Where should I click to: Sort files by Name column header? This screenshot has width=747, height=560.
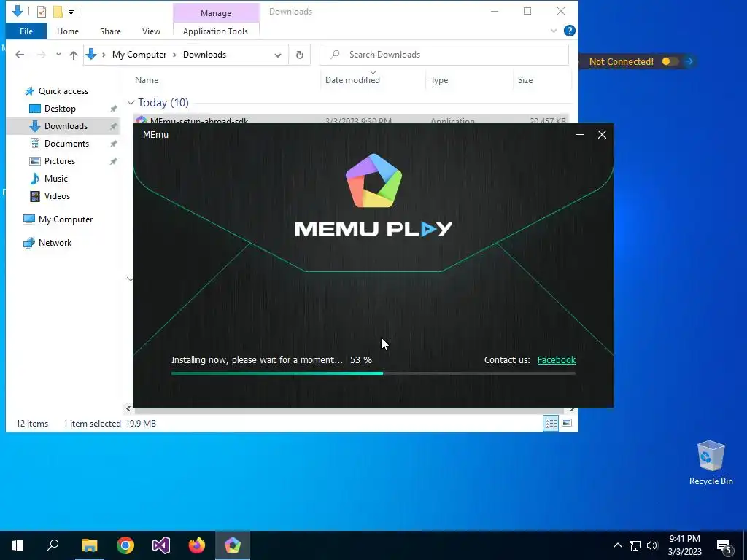[x=147, y=80]
